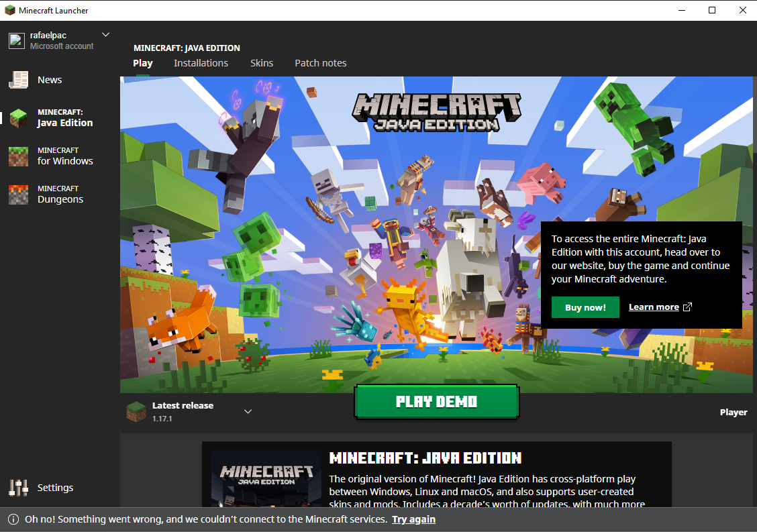This screenshot has height=532, width=757.
Task: Switch to the Play tab
Action: pos(143,63)
